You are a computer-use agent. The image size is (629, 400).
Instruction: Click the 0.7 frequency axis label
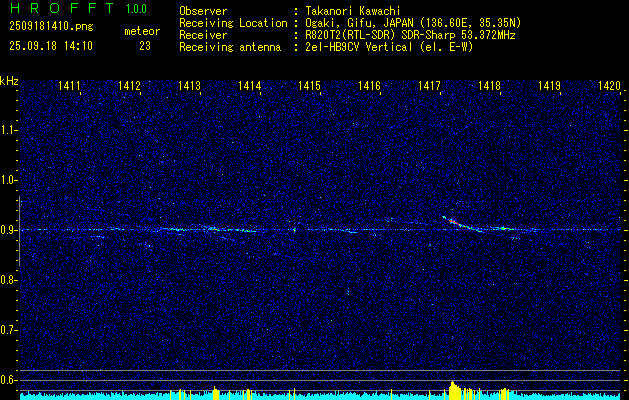pos(9,329)
